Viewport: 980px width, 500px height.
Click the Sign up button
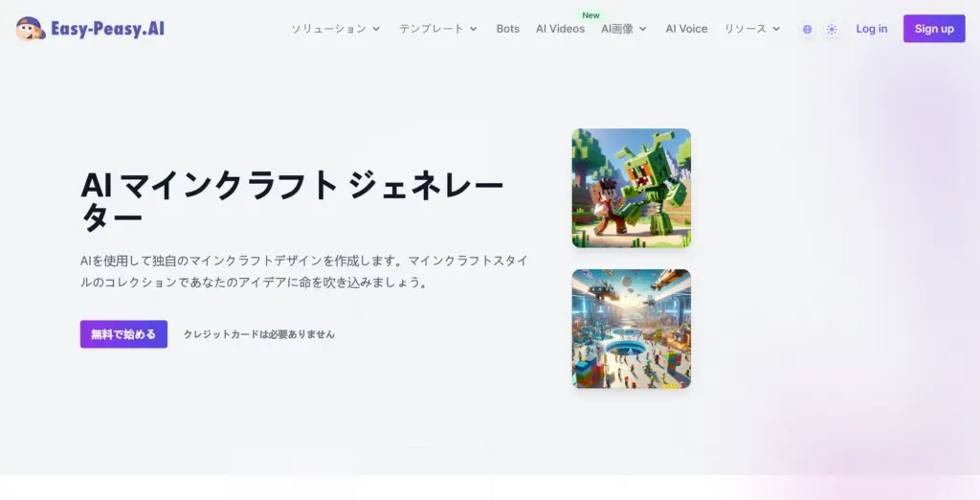pyautogui.click(x=934, y=29)
